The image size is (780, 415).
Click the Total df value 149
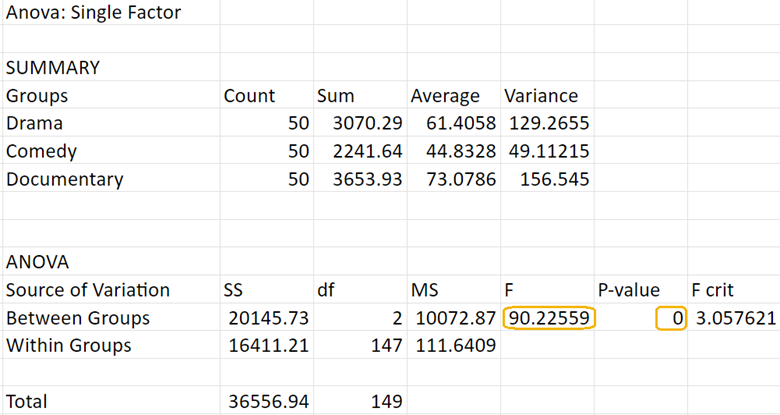385,401
